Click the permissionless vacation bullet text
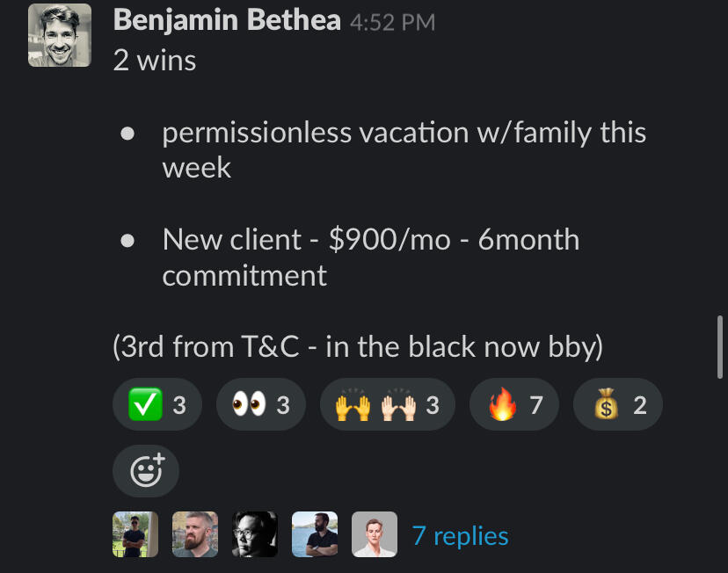Viewport: 728px width, 573px height. coord(404,149)
